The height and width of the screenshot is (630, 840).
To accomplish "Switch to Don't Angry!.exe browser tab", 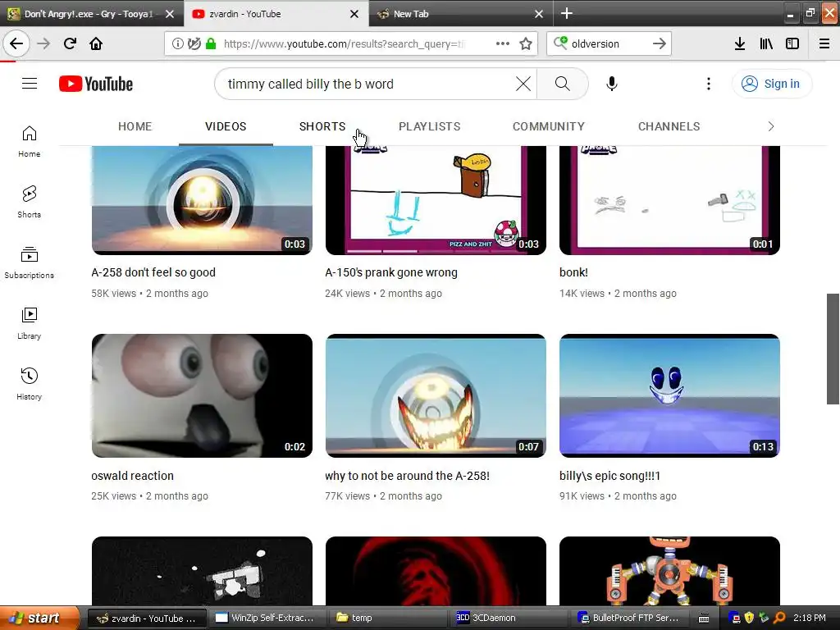I will coord(90,14).
